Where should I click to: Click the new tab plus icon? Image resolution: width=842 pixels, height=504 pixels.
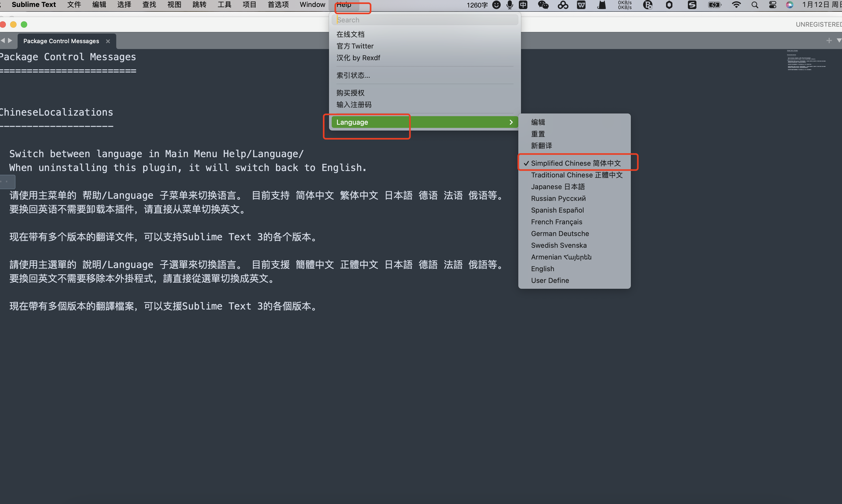829,40
